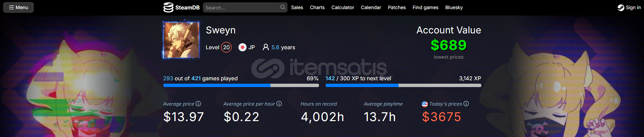
Task: Click the SteamDB logo icon
Action: [168, 7]
